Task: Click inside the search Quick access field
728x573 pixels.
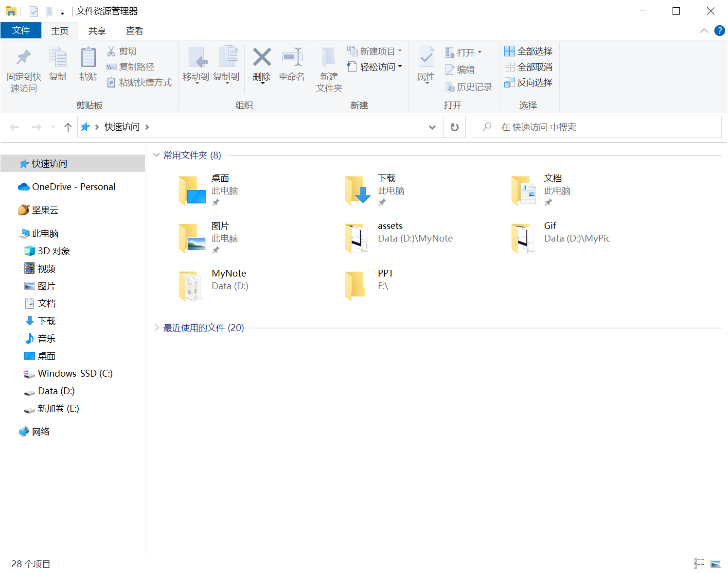Action: click(597, 127)
